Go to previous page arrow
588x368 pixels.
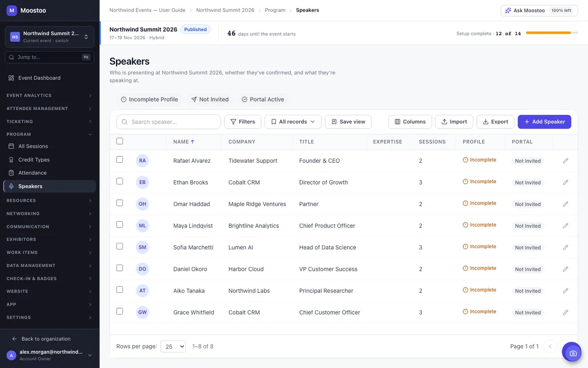[x=550, y=346]
